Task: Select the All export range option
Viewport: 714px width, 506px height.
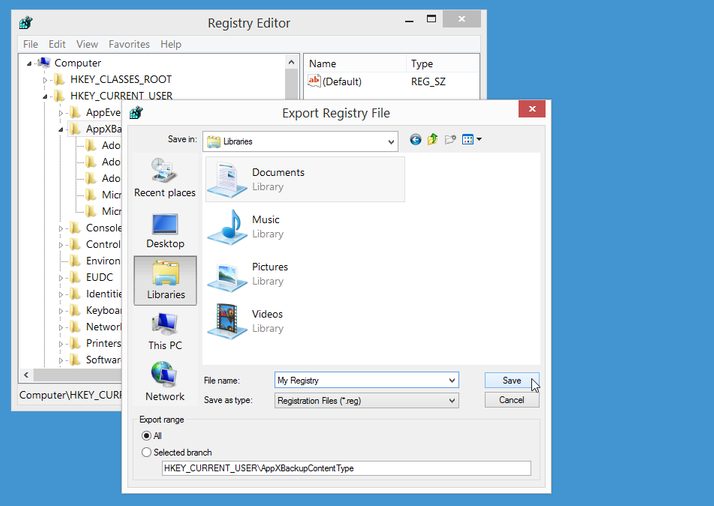Action: click(147, 436)
